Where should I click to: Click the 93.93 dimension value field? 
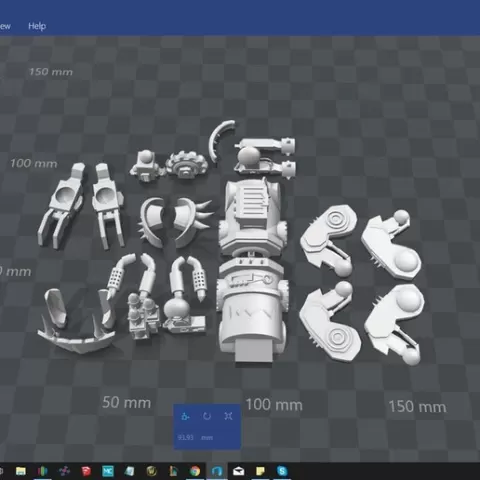[x=186, y=437]
